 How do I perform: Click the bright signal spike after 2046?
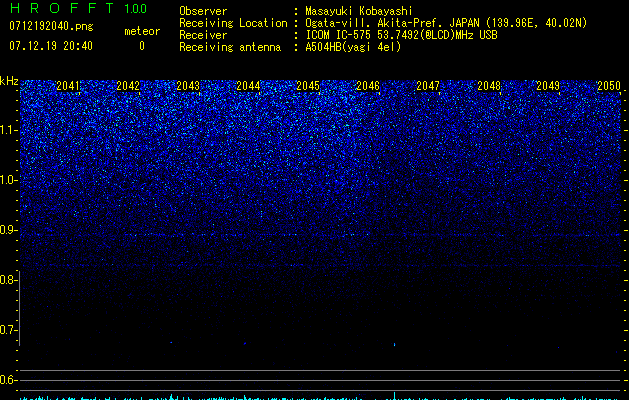click(x=394, y=344)
